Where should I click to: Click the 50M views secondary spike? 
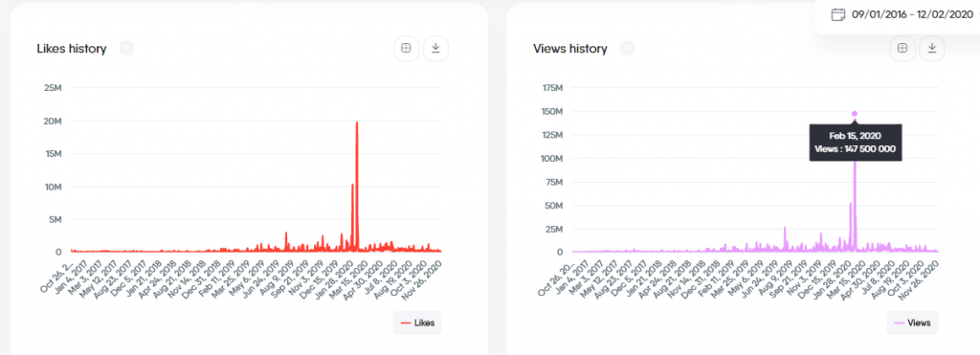click(850, 203)
